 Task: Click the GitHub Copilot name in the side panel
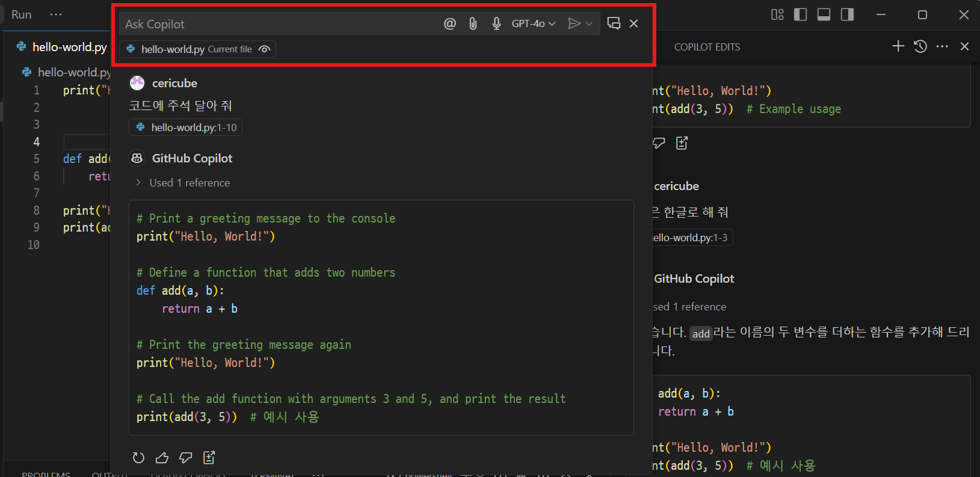tap(694, 279)
